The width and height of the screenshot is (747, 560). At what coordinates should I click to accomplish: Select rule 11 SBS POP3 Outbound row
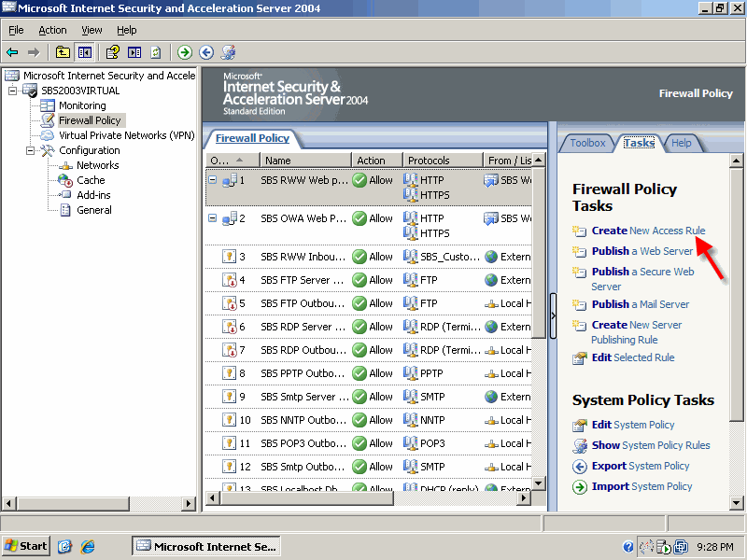coord(369,443)
